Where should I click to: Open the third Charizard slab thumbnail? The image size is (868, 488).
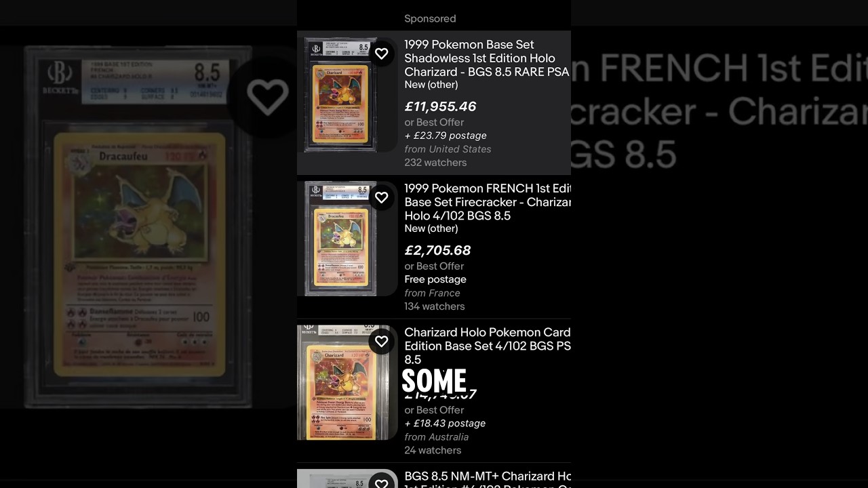click(x=343, y=383)
